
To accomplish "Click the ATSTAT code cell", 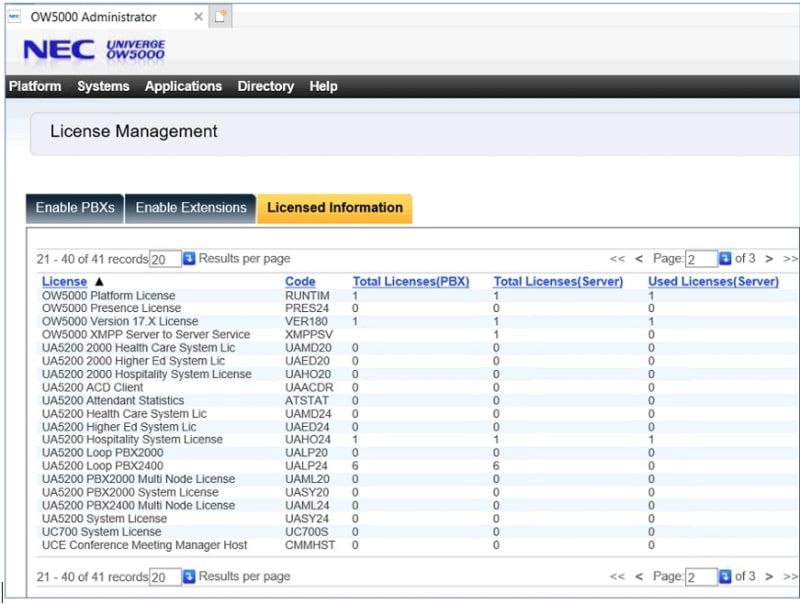I will pyautogui.click(x=307, y=400).
